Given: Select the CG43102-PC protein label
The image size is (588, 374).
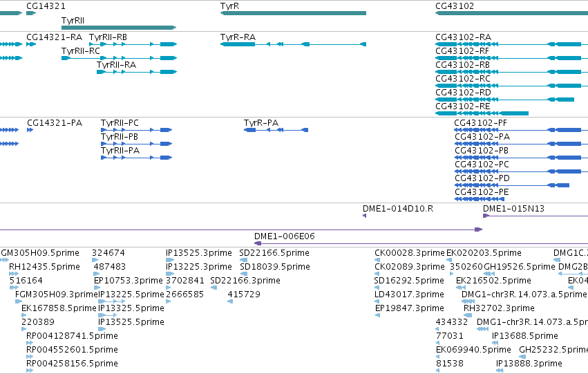Looking at the screenshot, I should click(x=482, y=165).
